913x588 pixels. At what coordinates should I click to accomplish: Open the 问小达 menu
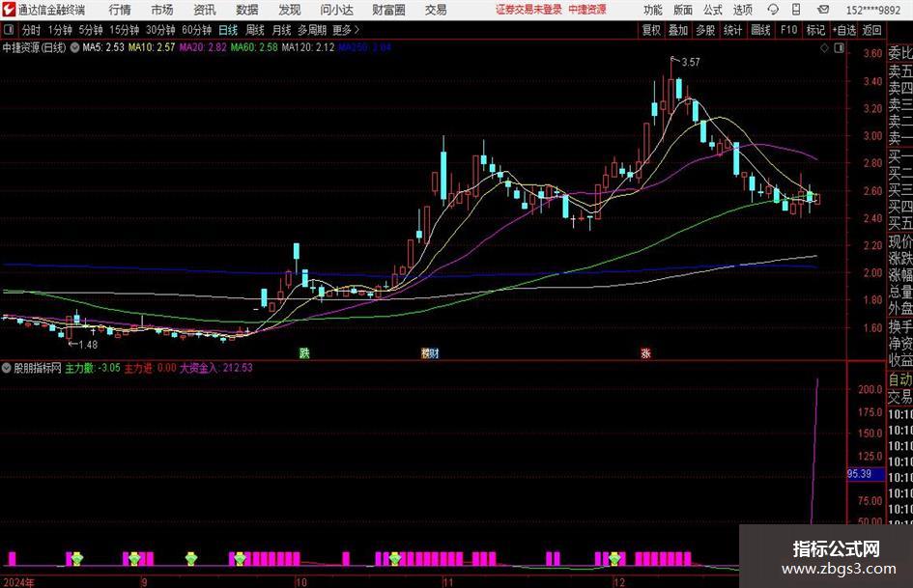[336, 10]
